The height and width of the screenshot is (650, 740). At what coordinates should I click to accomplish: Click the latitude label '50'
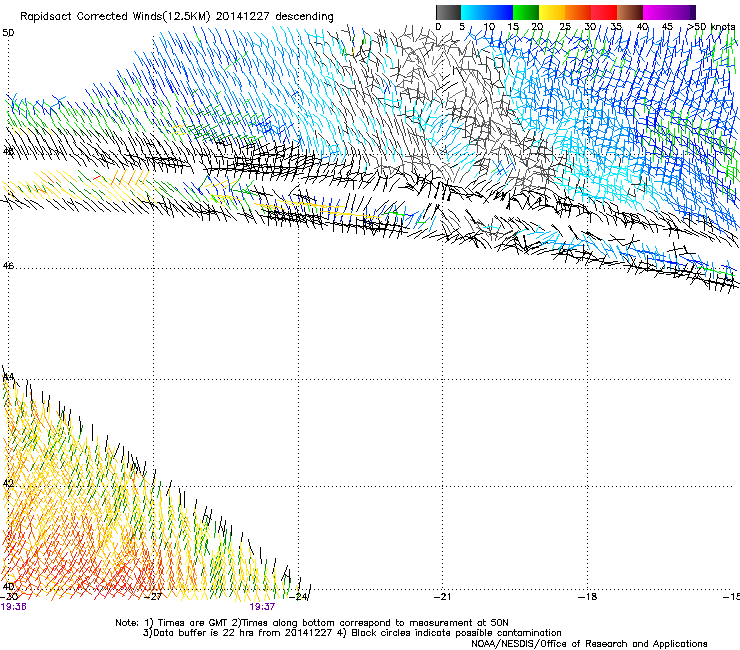click(8, 33)
